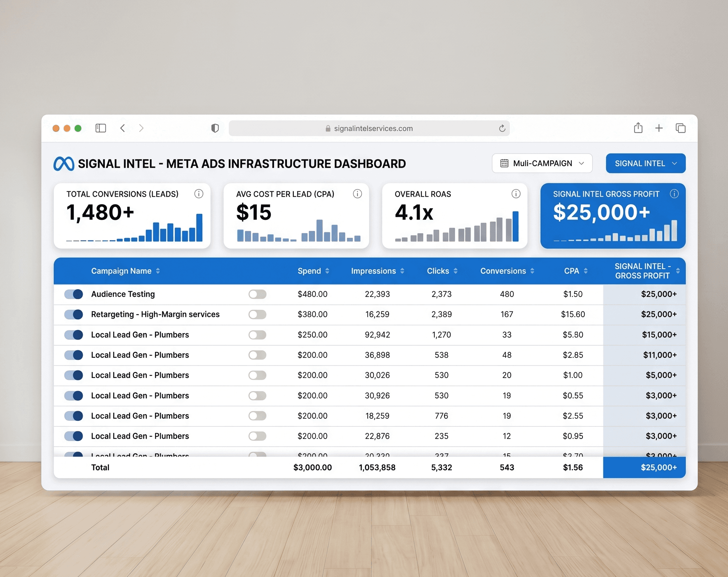
Task: Enable grey toggle in 92,942 impressions row
Action: click(258, 335)
